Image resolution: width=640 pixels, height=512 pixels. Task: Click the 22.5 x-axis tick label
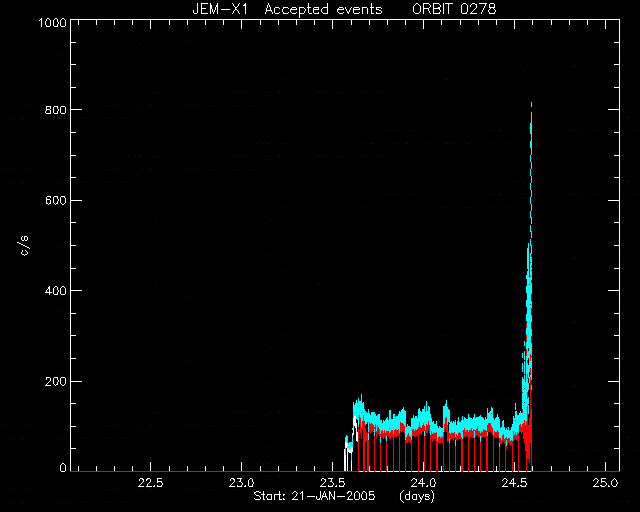[x=151, y=483]
